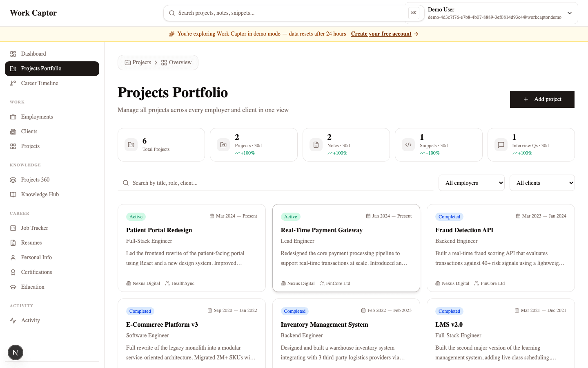Click Overview in the breadcrumb
This screenshot has width=588, height=368.
click(x=176, y=63)
